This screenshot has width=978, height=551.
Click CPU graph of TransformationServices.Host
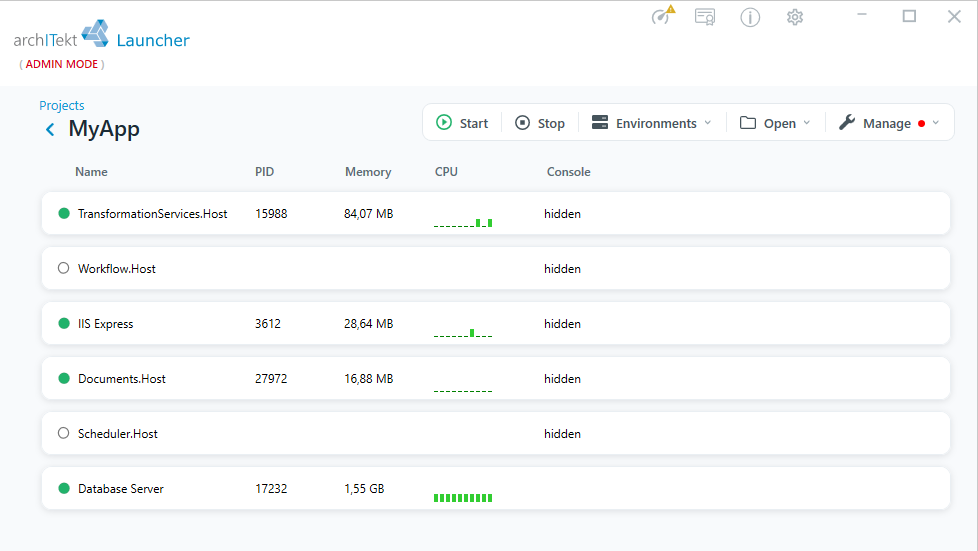point(463,222)
